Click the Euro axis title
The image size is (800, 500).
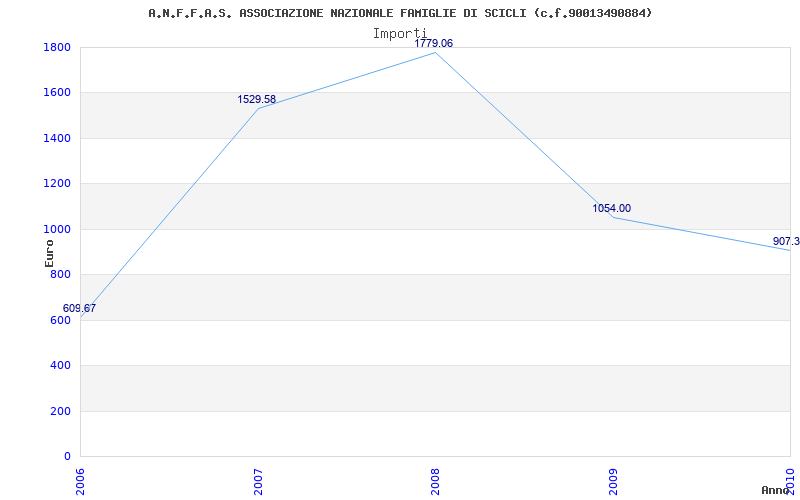(49, 253)
